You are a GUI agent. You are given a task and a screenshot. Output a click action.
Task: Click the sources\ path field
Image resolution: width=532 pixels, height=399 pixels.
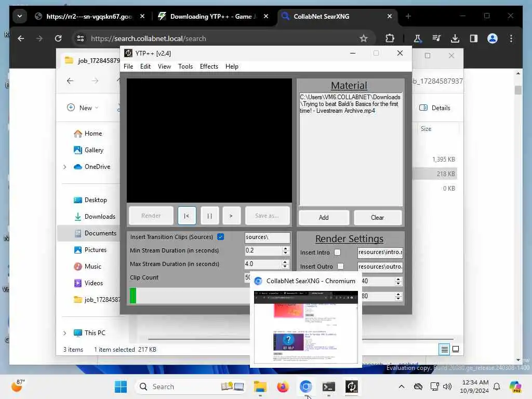tap(268, 237)
